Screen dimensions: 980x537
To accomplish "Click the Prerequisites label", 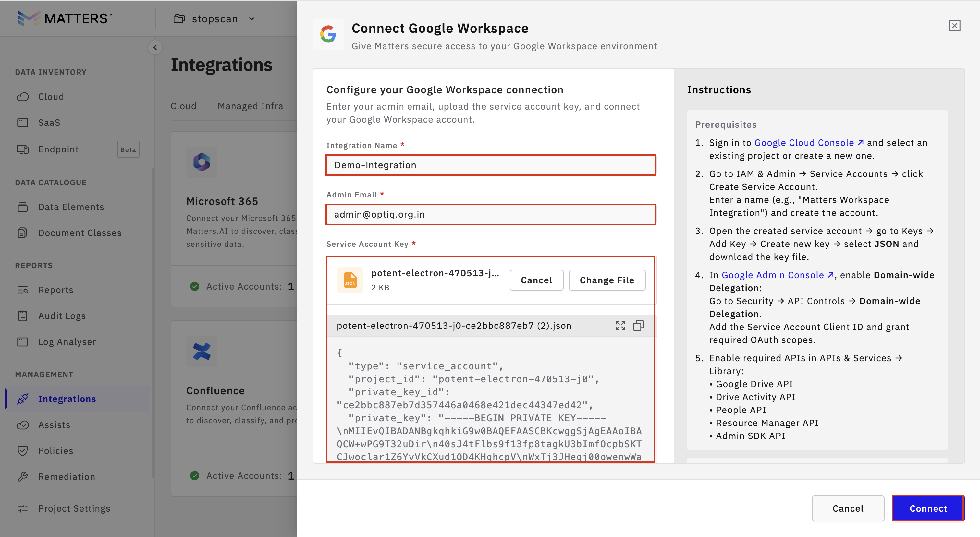I will click(x=726, y=124).
